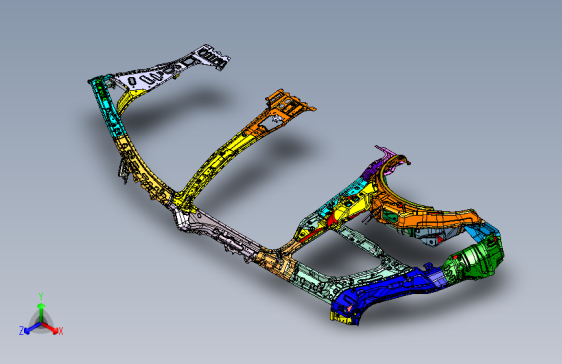Click the red X axis of the orientation triad
The height and width of the screenshot is (364, 562).
51,328
